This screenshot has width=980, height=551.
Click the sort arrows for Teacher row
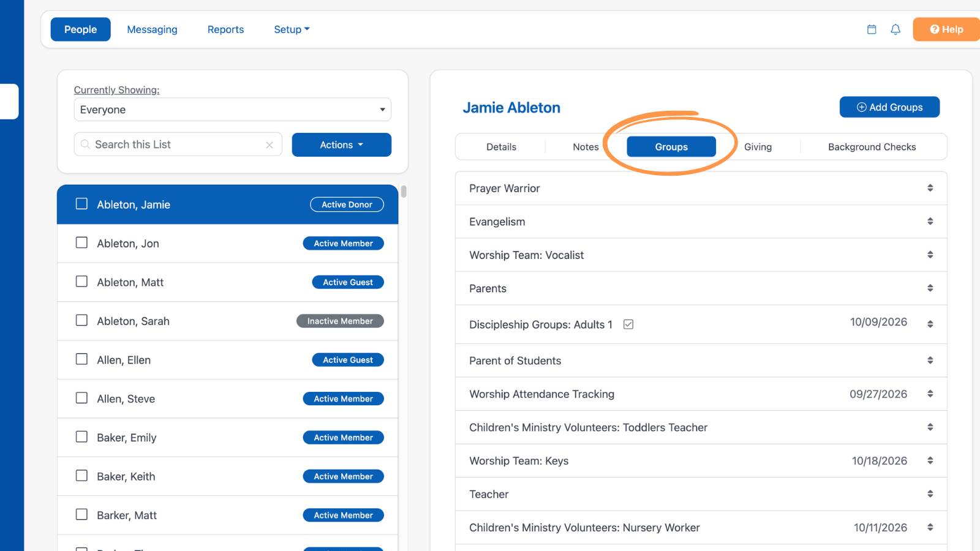930,493
